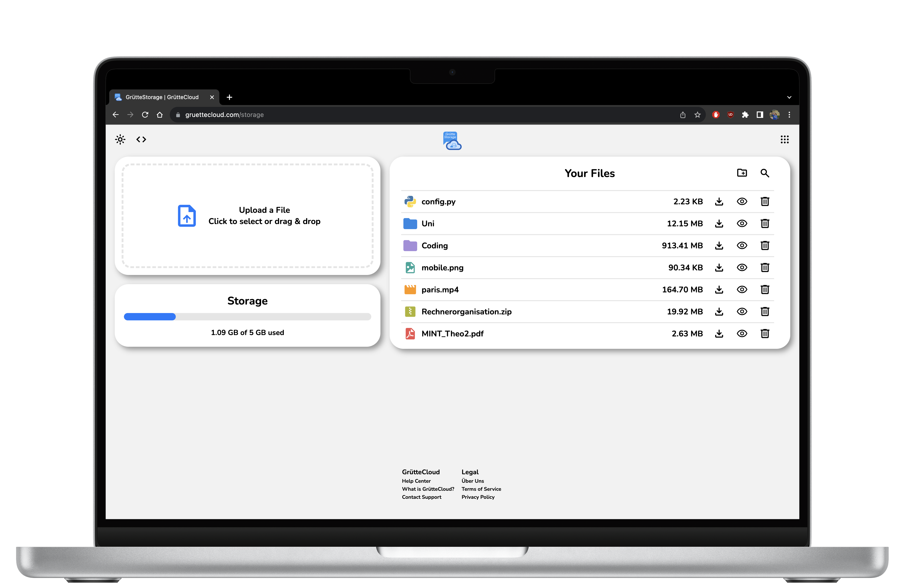
Task: Open the red hand ad-blocker extension
Action: [x=716, y=115]
